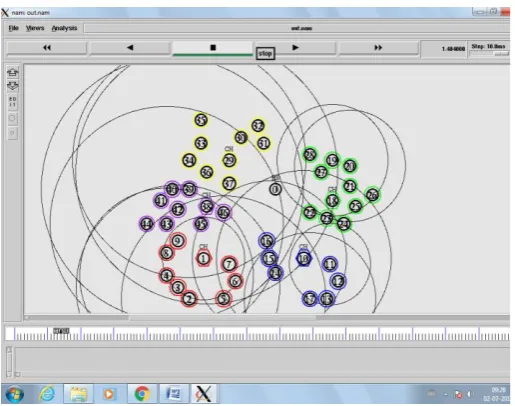Select yellow node 31
The height and width of the screenshot is (406, 515).
click(264, 143)
